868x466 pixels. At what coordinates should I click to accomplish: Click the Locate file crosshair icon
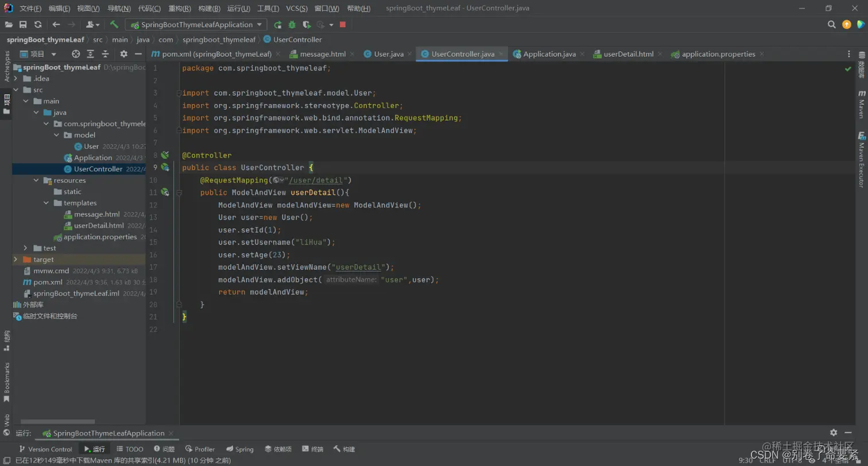point(76,54)
